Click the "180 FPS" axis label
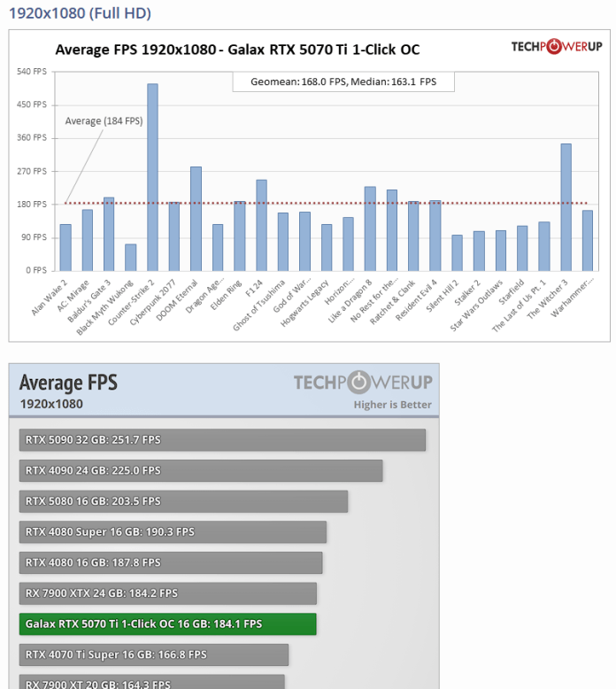Viewport: 616px width, 689px height. (x=32, y=205)
